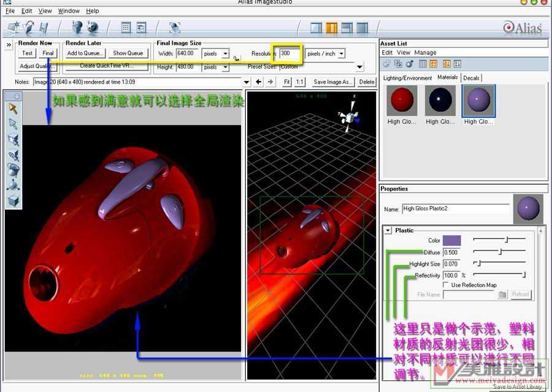Click the Fit view button
This screenshot has width=552, height=392.
click(x=286, y=82)
